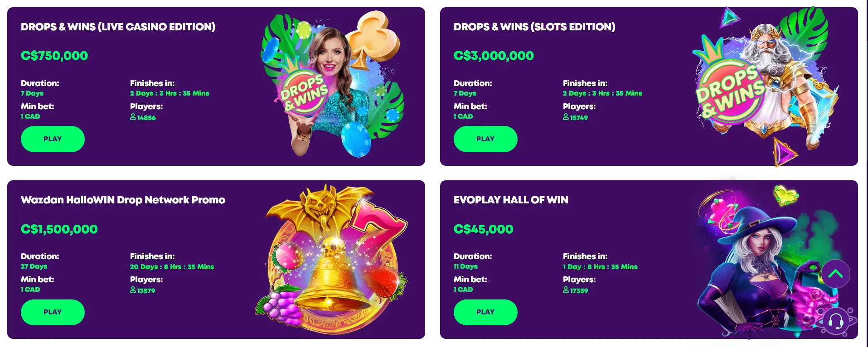868x347 pixels.
Task: Click Drops & Wins badge on Slots image
Action: 729,92
